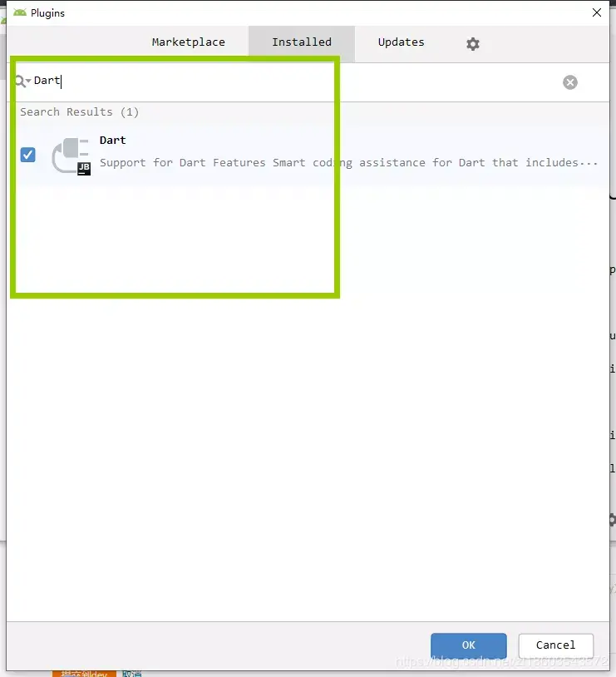Close the Plugins dialog
The height and width of the screenshot is (677, 616).
(x=597, y=12)
